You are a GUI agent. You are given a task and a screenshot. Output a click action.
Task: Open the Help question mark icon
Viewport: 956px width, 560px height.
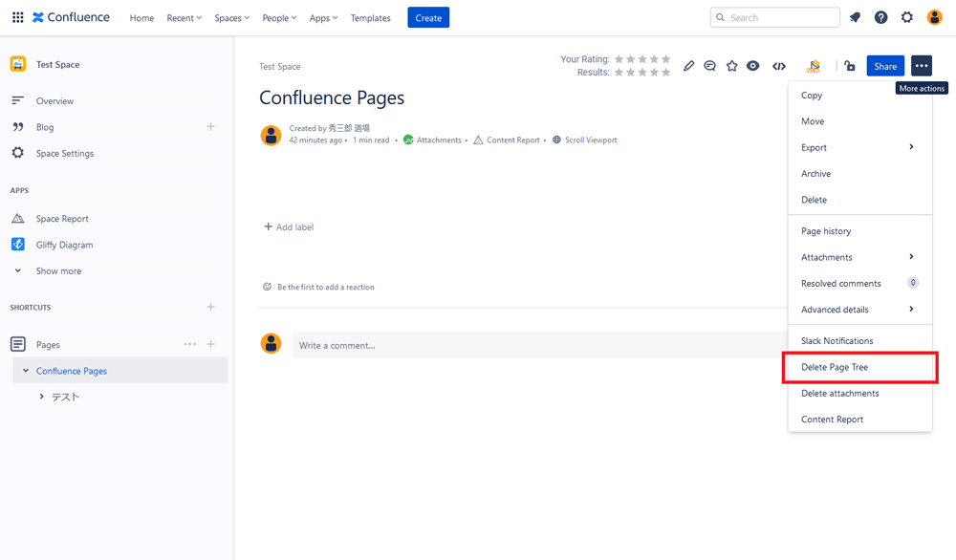(x=881, y=17)
